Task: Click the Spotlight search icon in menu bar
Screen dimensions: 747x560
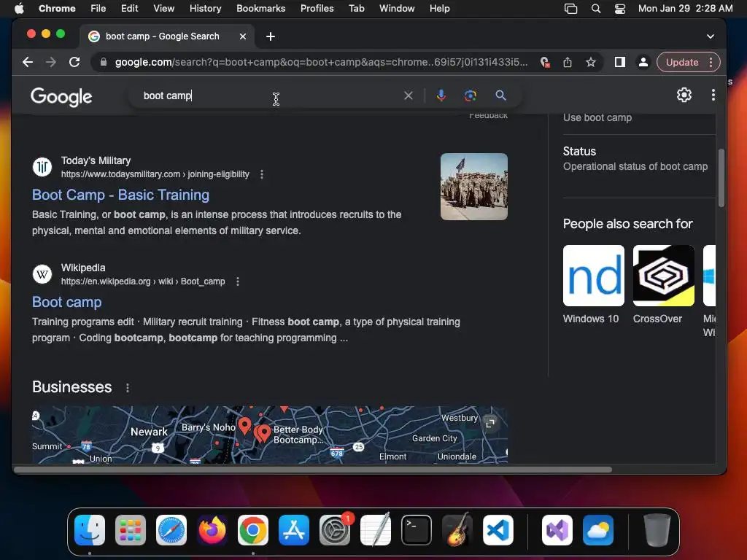Action: pos(595,8)
